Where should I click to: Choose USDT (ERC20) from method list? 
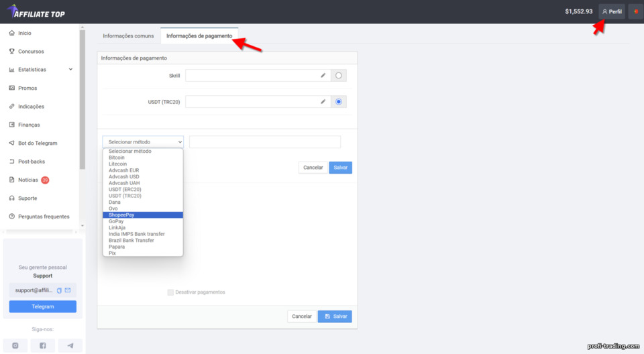[142, 189]
